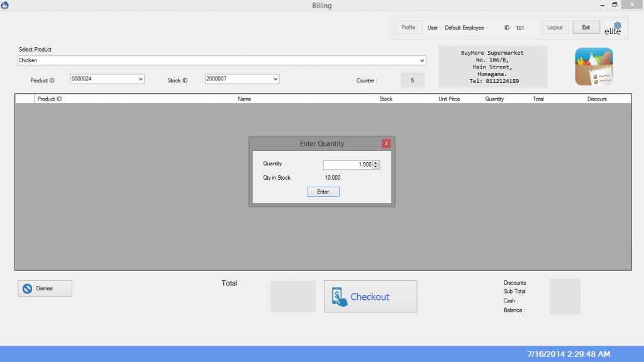
Task: Select the Discount column header
Action: pos(597,99)
